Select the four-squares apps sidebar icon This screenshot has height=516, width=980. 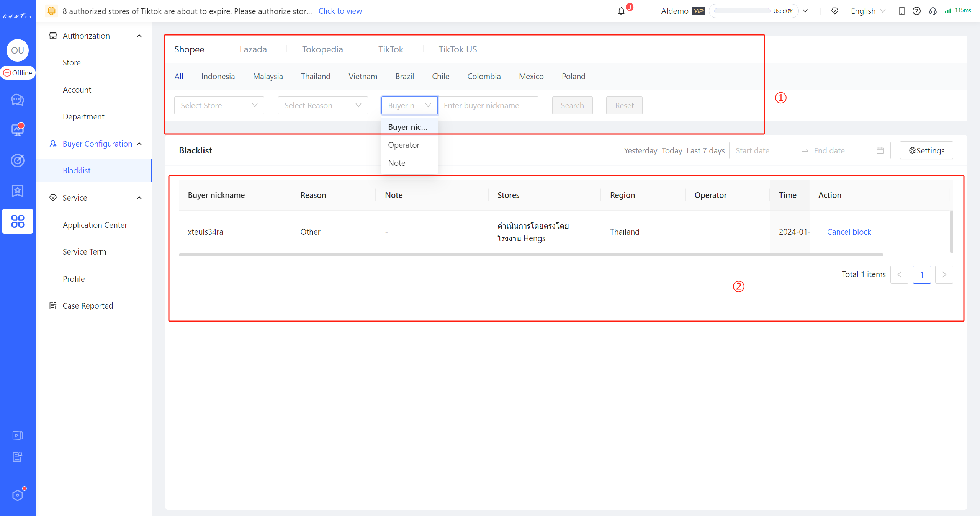coord(18,221)
